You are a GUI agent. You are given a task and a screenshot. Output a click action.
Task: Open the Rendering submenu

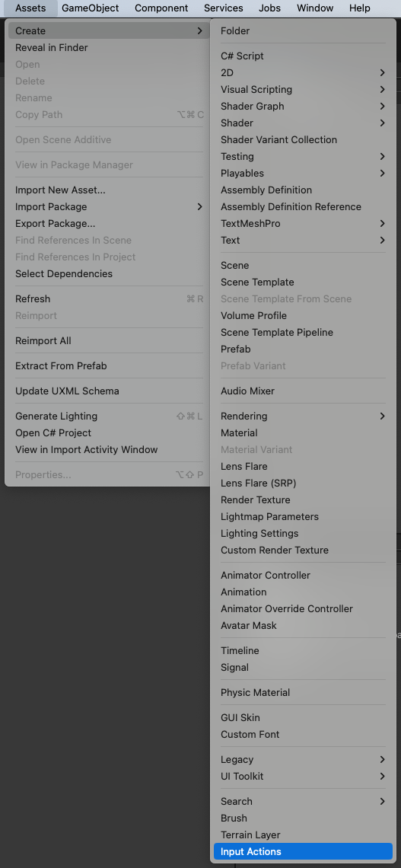303,416
